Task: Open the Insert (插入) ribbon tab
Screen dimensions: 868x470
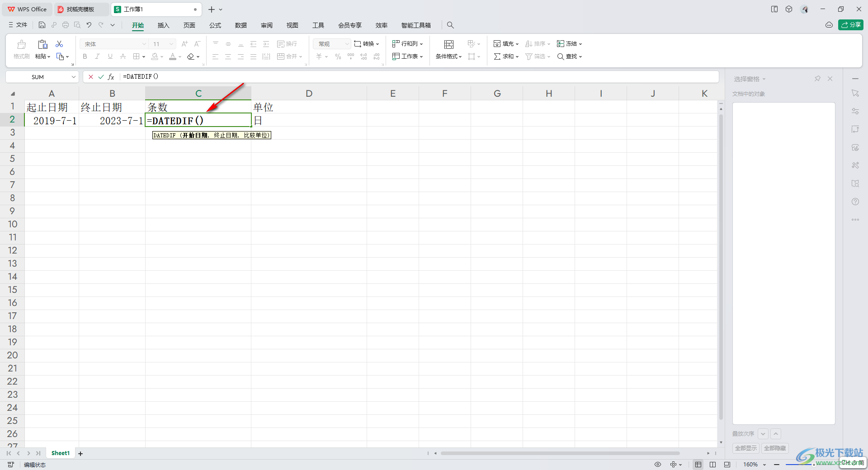Action: coord(163,25)
